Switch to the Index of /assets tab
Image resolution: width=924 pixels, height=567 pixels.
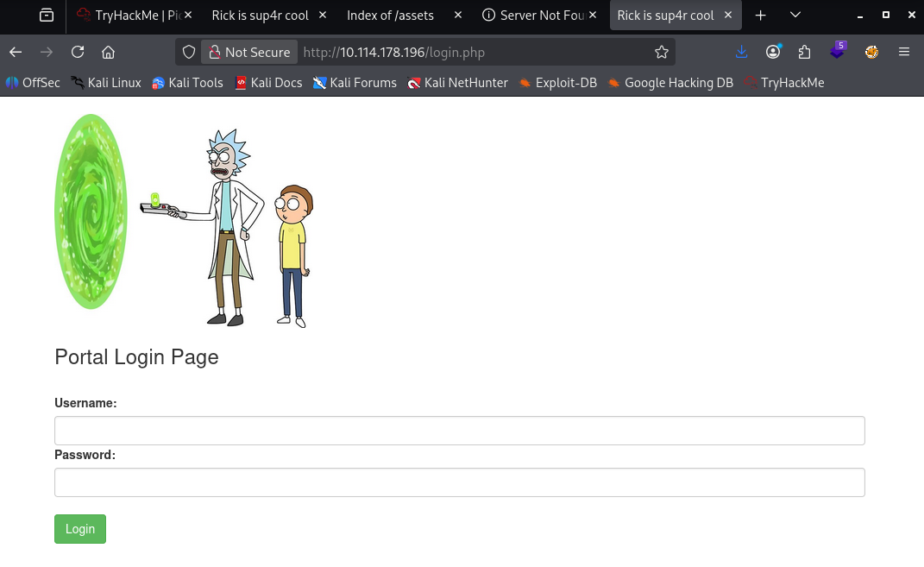pyautogui.click(x=390, y=16)
